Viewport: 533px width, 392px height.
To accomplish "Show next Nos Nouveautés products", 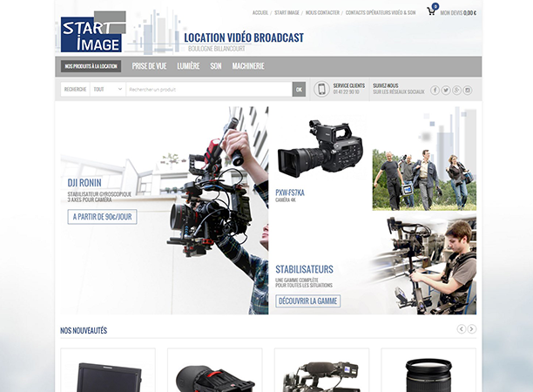I will tap(471, 329).
